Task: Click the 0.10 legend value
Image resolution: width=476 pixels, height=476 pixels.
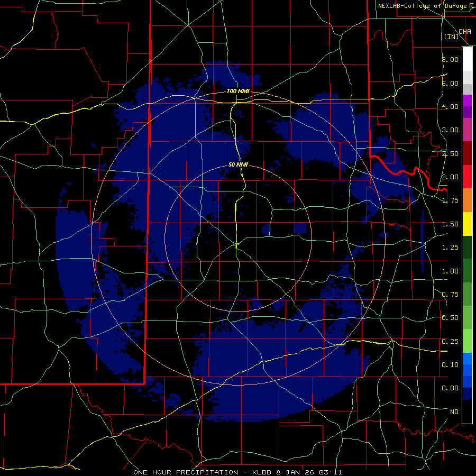Action: [x=450, y=365]
